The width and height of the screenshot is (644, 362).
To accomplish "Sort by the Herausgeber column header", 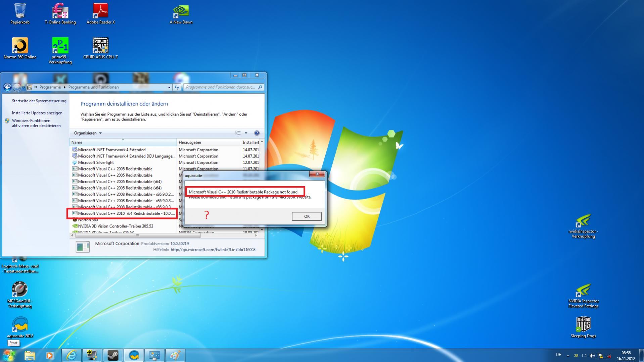I will 209,142.
